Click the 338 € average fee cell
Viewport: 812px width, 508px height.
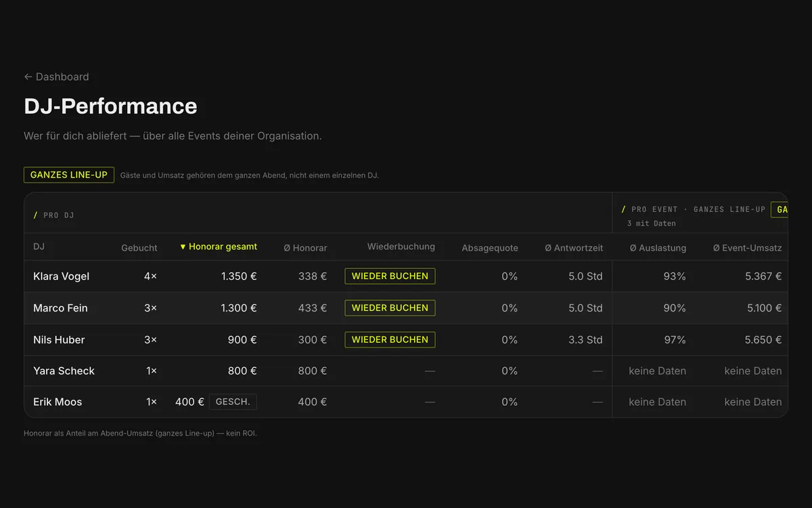(x=313, y=276)
